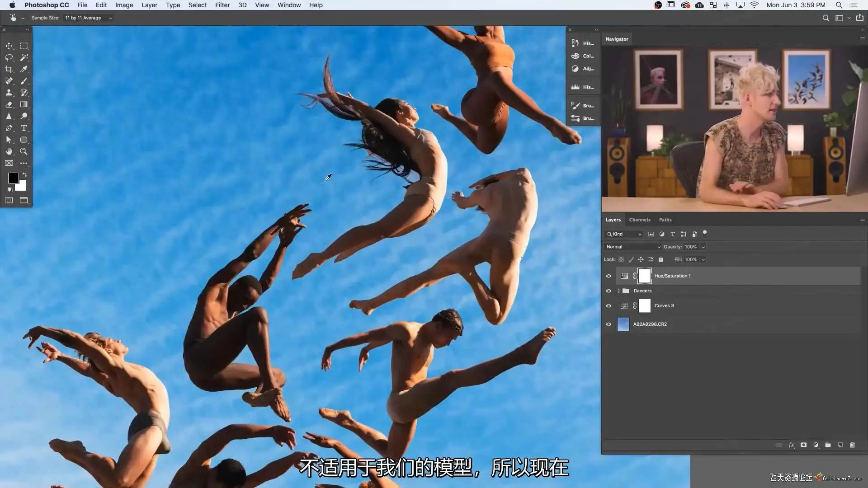Select the Rounded Rectangle shape tool
868x488 pixels.
click(x=24, y=140)
